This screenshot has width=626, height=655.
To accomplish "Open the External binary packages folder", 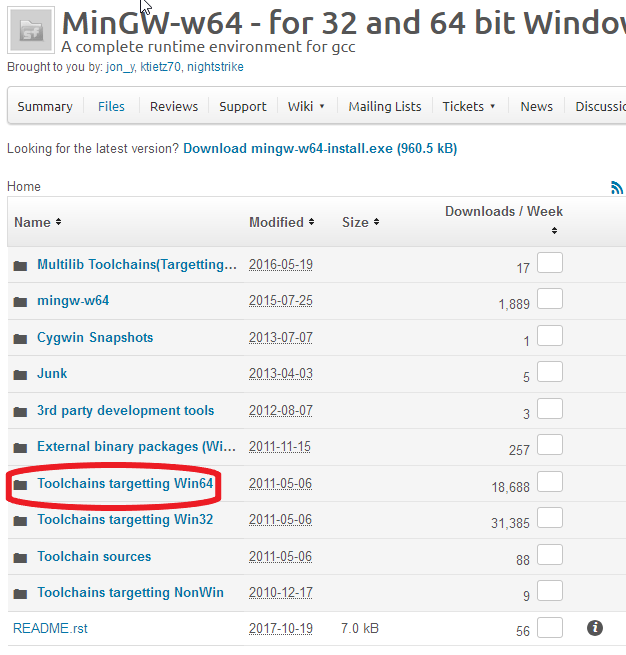I will 136,447.
